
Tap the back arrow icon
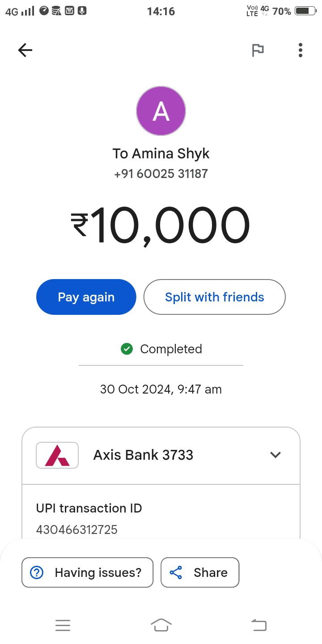pyautogui.click(x=25, y=50)
